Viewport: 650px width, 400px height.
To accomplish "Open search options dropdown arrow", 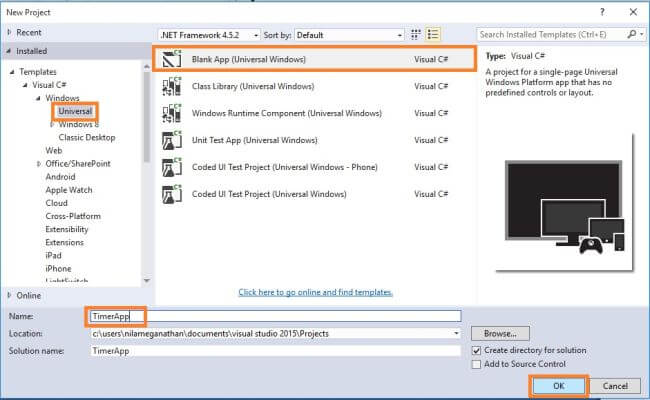I will pyautogui.click(x=642, y=34).
